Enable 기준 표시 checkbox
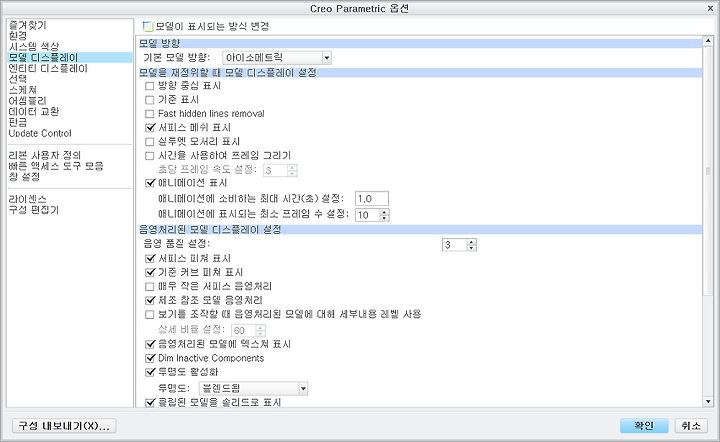 click(x=149, y=100)
